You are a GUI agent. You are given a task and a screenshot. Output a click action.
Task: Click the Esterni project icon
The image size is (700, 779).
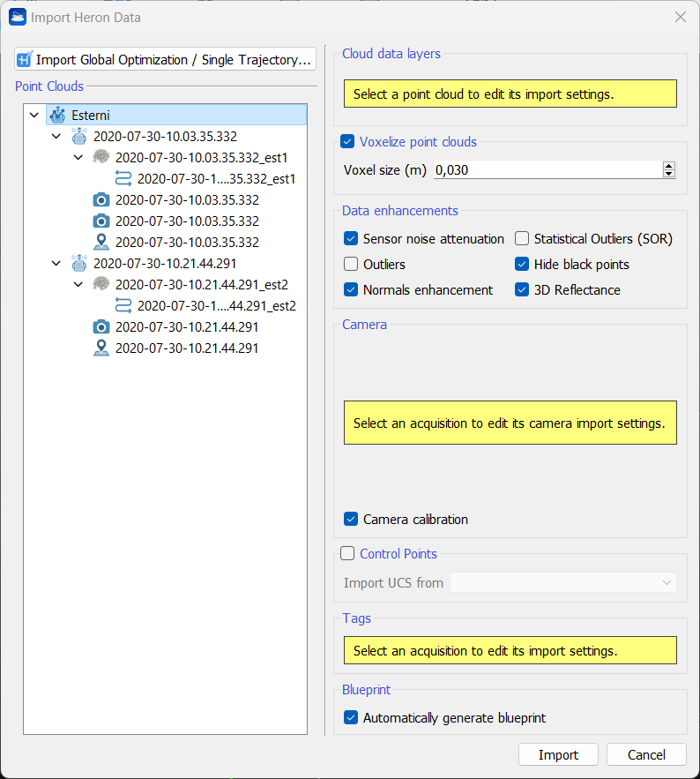pyautogui.click(x=57, y=116)
